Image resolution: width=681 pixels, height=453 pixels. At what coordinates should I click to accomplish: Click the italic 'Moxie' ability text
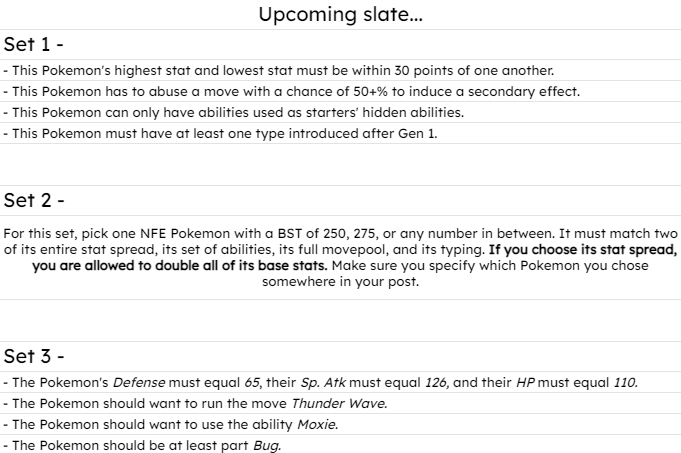[317, 424]
